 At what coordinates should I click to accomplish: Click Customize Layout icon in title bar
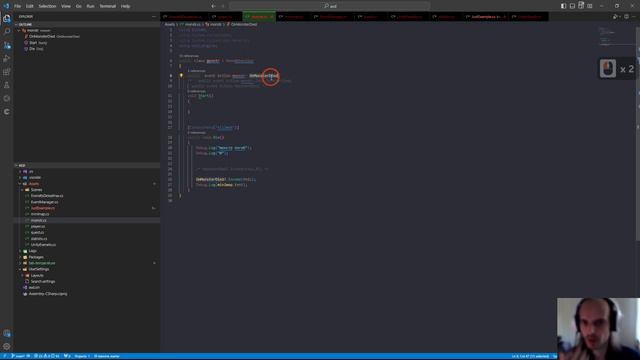coord(590,6)
